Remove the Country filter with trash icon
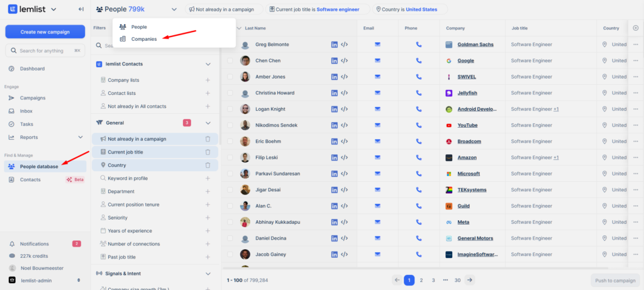 (208, 165)
